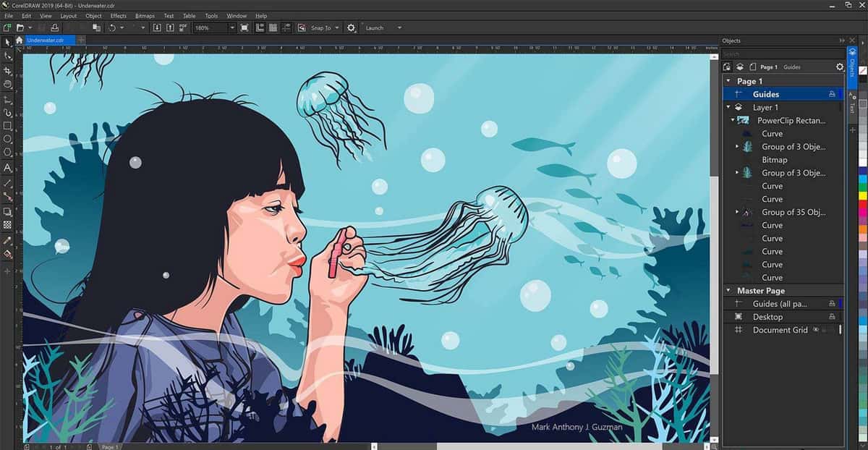Toggle Document Grid visibility eye icon

(x=816, y=330)
